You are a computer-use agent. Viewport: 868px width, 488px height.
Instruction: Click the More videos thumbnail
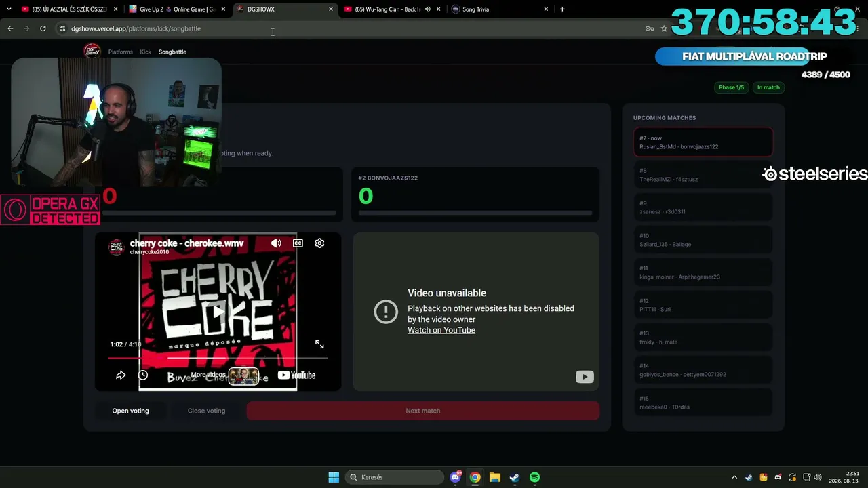coord(243,375)
